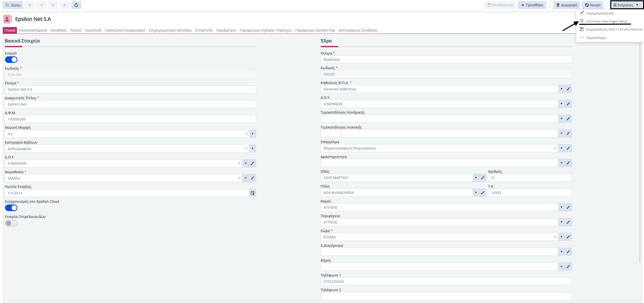Select Περισσότερα menu item
The image size is (644, 303).
click(596, 38)
